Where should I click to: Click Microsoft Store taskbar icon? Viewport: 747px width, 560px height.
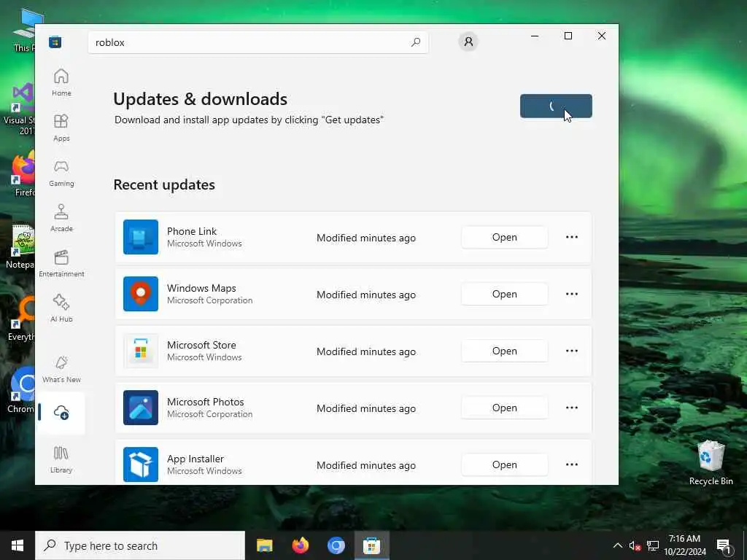(371, 545)
